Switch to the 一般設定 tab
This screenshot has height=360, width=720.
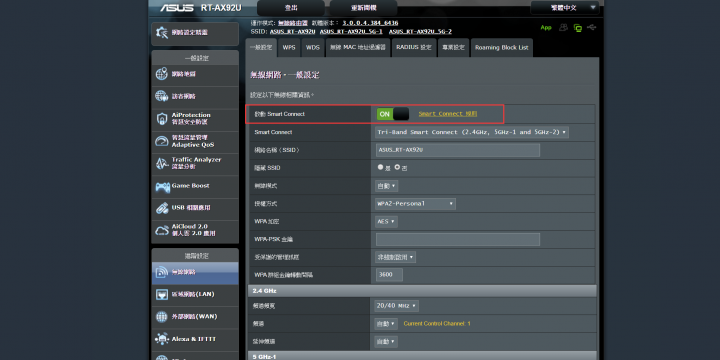[261, 48]
